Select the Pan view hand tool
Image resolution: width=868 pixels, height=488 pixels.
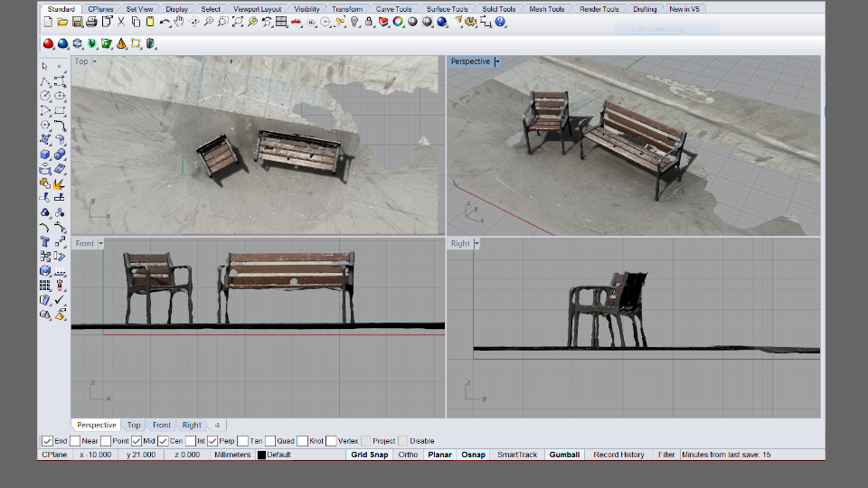[180, 22]
